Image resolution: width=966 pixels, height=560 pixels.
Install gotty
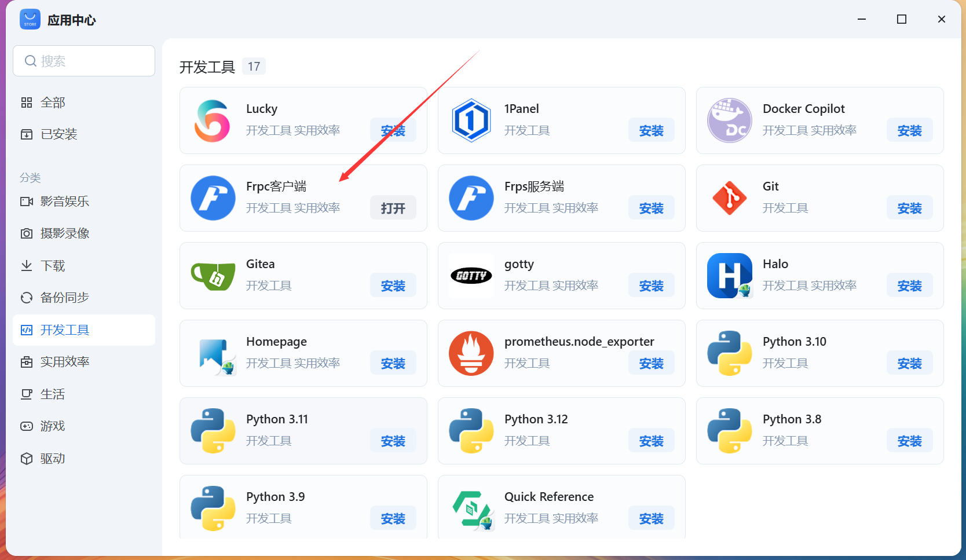point(652,286)
